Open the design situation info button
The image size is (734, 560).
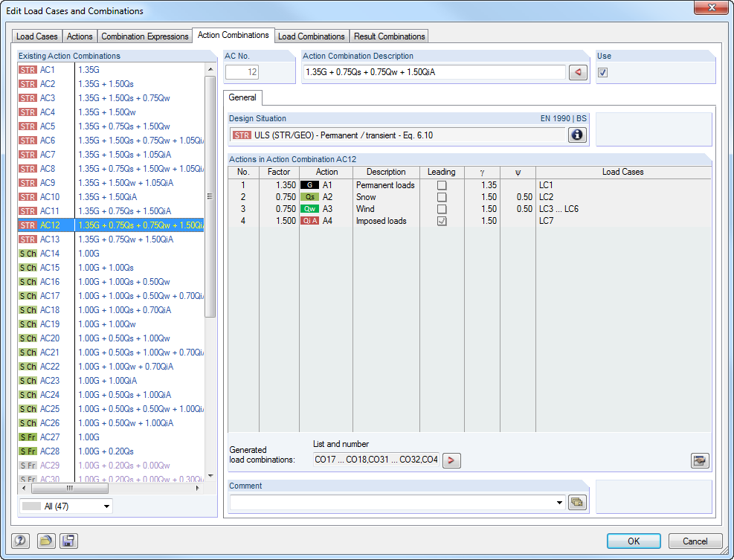tap(577, 135)
